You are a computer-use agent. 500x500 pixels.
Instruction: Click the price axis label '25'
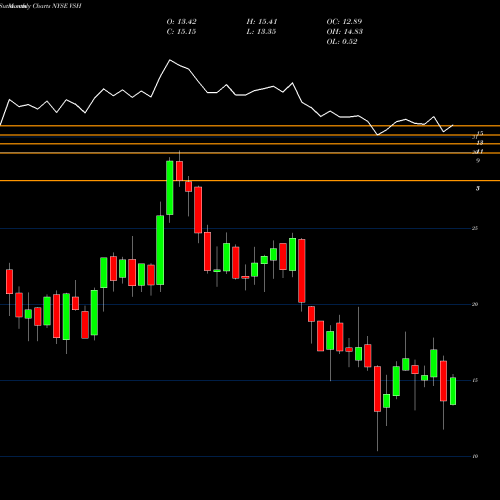click(475, 228)
